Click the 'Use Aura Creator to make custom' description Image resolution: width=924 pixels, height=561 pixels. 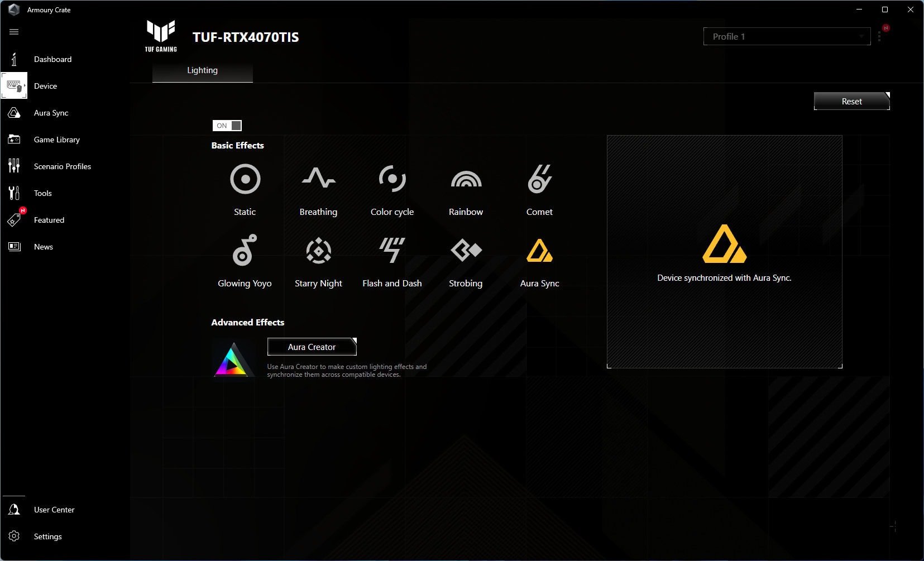[x=347, y=371]
